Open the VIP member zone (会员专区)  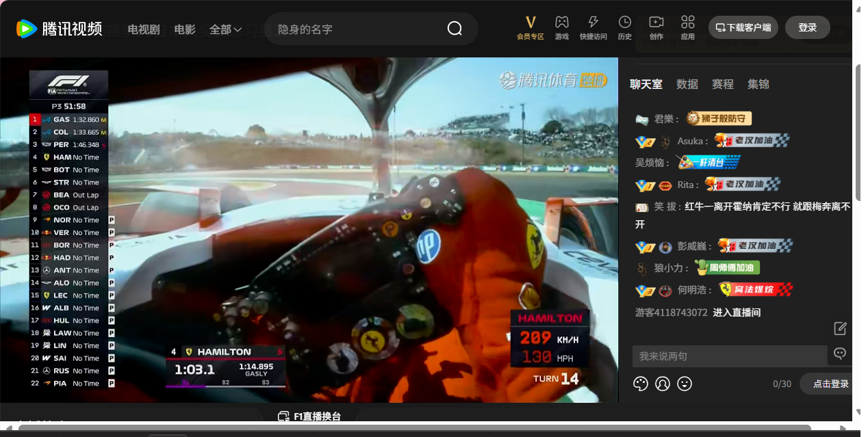[530, 27]
